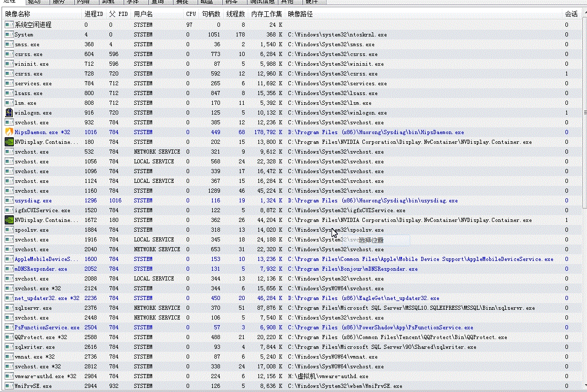Click the vmware-authd.exe row icon
The height and width of the screenshot is (392, 587).
[x=9, y=376]
